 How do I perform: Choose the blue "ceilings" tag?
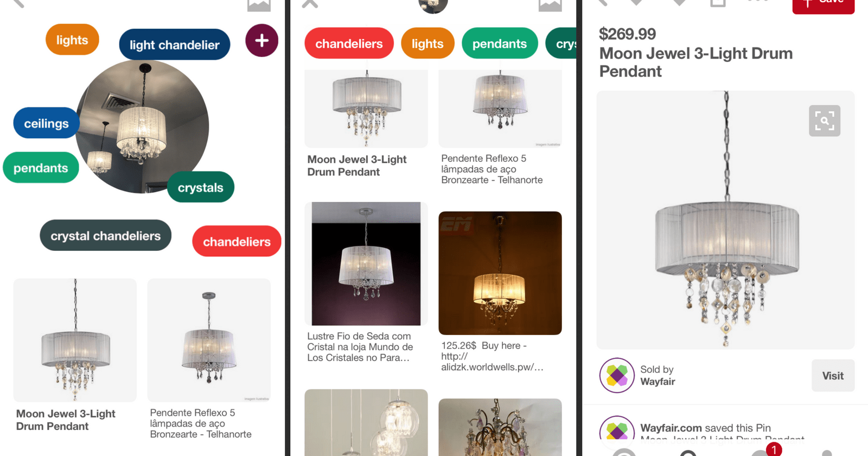click(46, 123)
